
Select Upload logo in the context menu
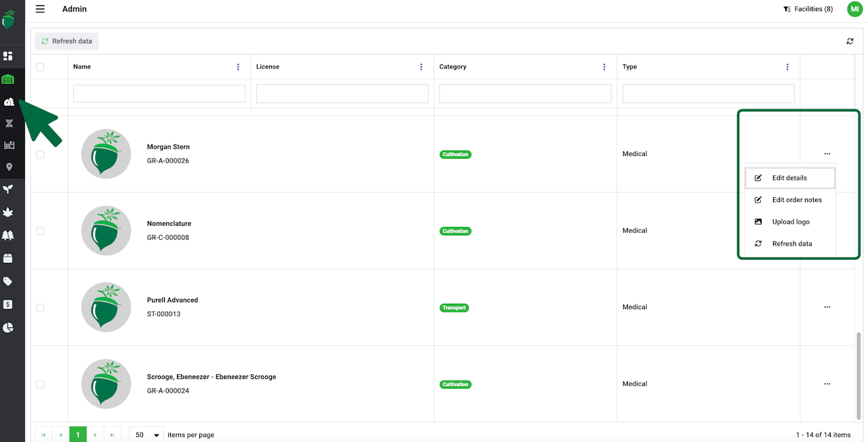791,222
